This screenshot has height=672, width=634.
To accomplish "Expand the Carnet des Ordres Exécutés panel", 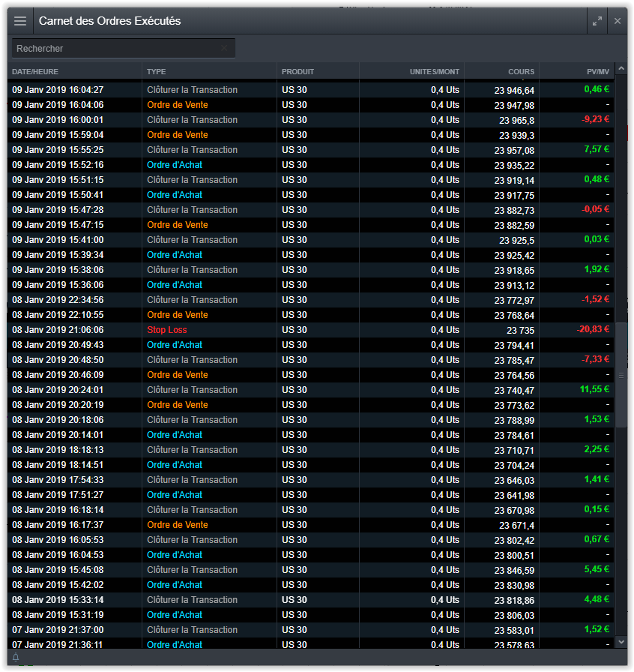I will [x=597, y=21].
